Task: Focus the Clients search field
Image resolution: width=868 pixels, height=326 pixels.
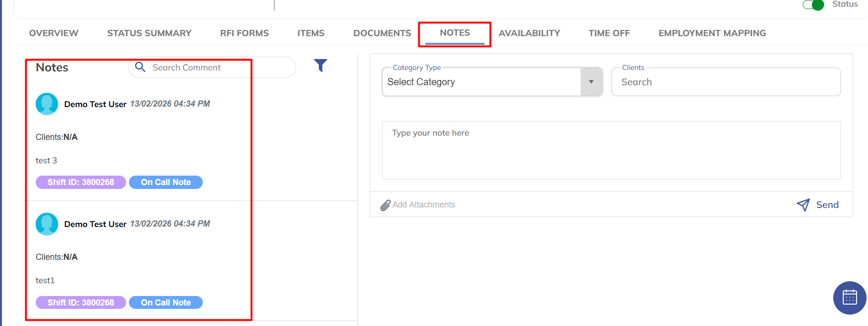Action: click(x=725, y=82)
